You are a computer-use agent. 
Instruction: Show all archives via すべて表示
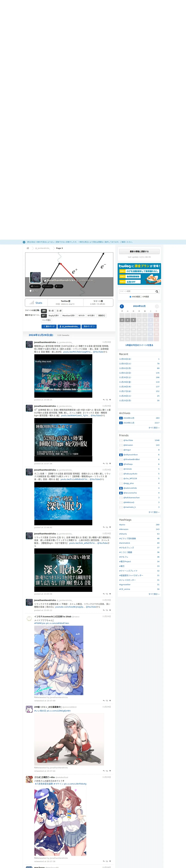click(x=154, y=428)
